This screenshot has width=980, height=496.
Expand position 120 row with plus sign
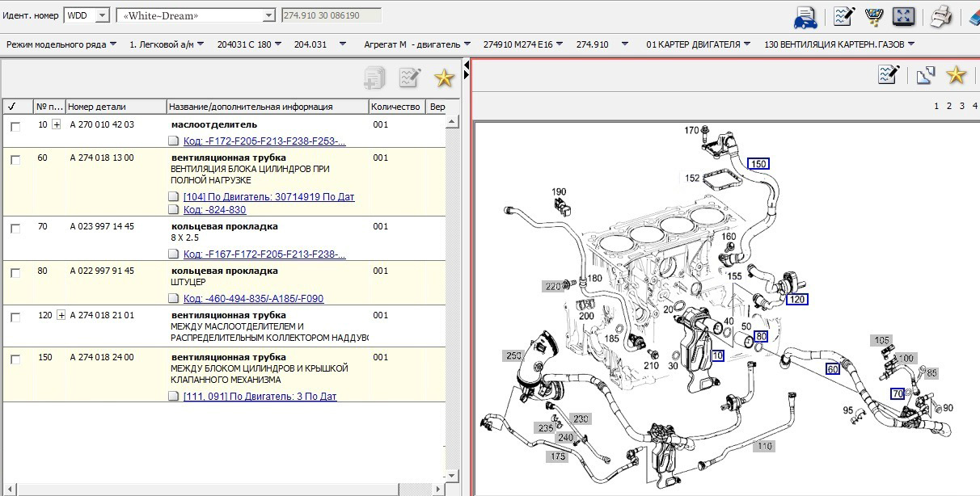(61, 315)
